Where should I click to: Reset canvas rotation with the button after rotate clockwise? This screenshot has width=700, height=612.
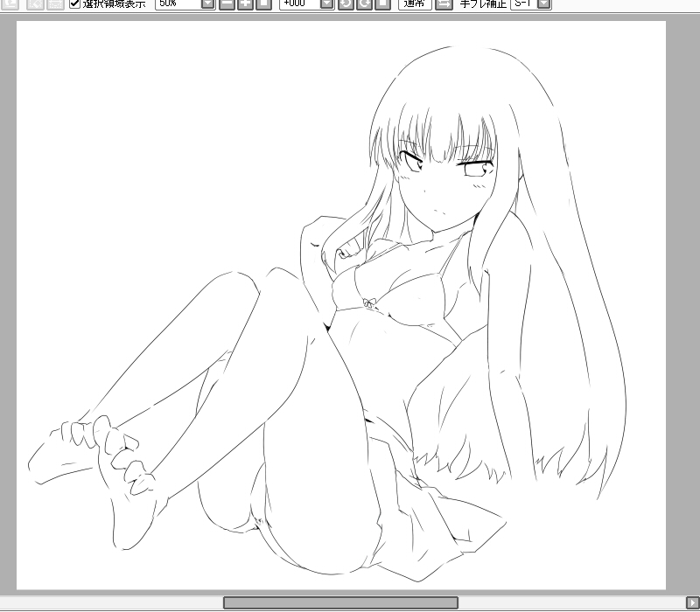[x=382, y=3]
